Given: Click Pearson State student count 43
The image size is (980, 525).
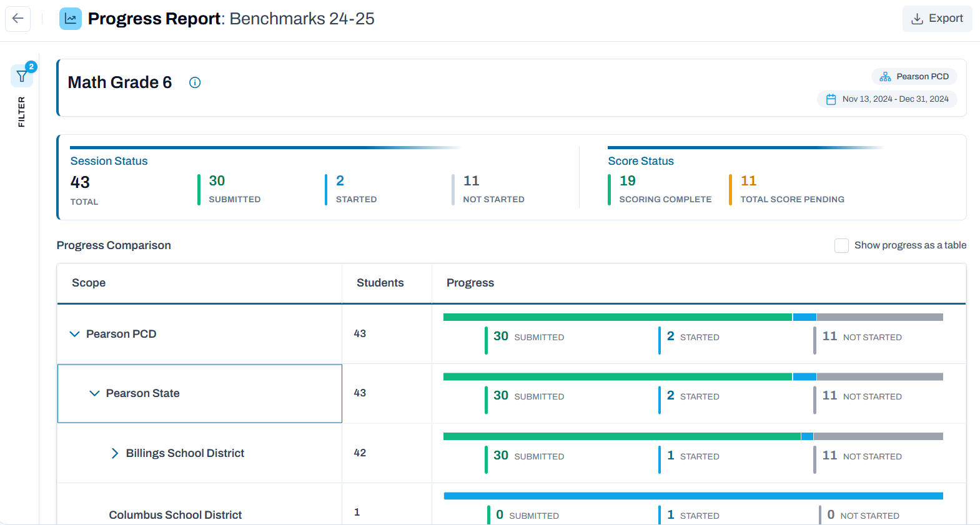Looking at the screenshot, I should [x=360, y=393].
